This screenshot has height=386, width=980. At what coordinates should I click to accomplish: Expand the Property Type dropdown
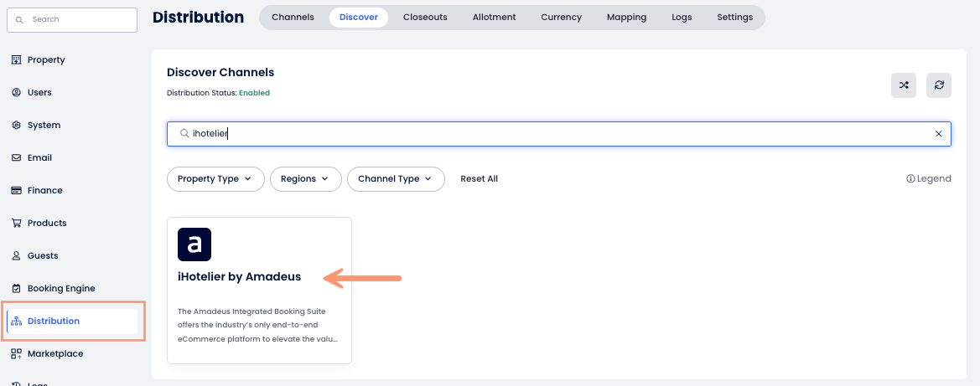click(x=215, y=179)
